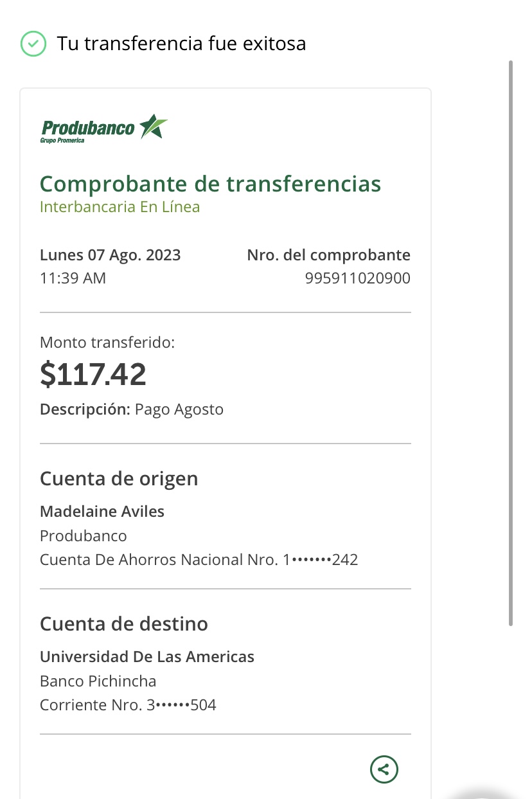Screen dimensions: 532x799
Task: Click the date "Lunes 07 Ago. 2023"
Action: (110, 255)
